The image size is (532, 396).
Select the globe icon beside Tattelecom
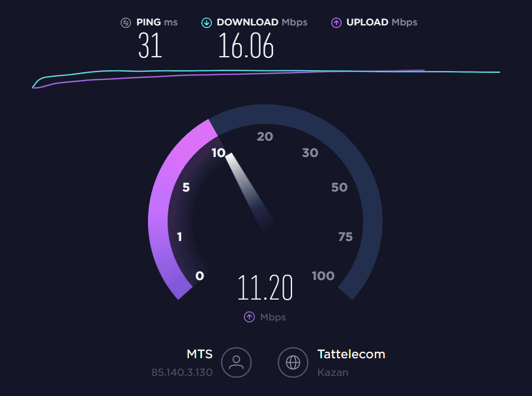click(x=293, y=362)
